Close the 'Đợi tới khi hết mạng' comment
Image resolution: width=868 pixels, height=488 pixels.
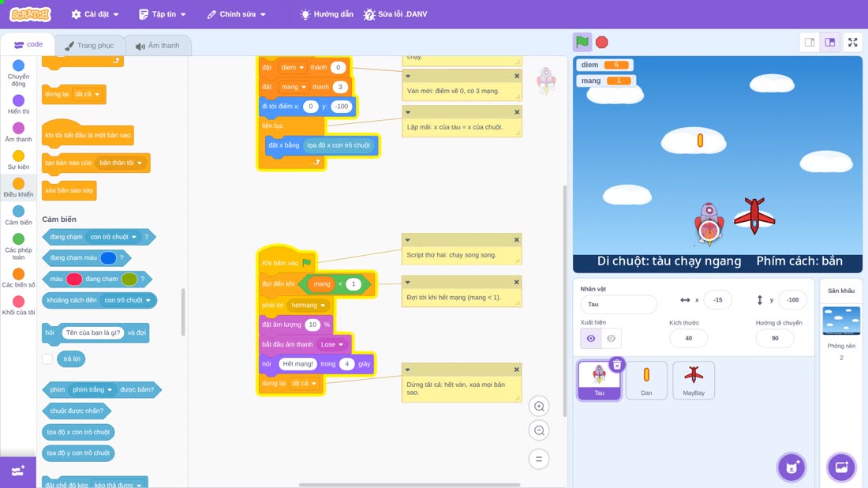(x=517, y=282)
